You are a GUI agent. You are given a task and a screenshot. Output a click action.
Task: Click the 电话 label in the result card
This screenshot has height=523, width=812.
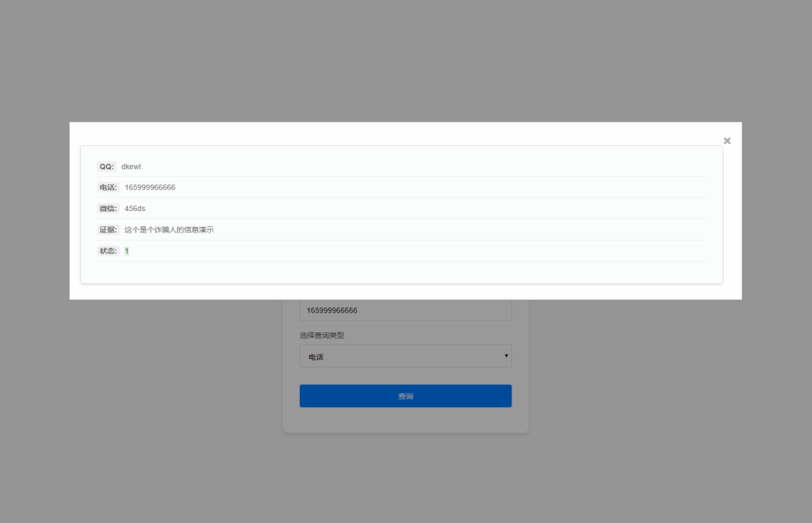[108, 187]
